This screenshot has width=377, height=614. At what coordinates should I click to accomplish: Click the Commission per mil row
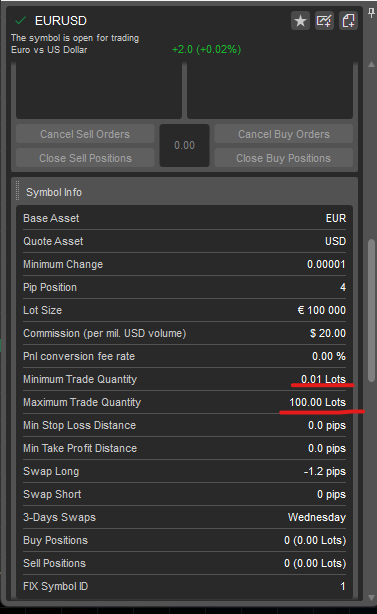coord(184,333)
